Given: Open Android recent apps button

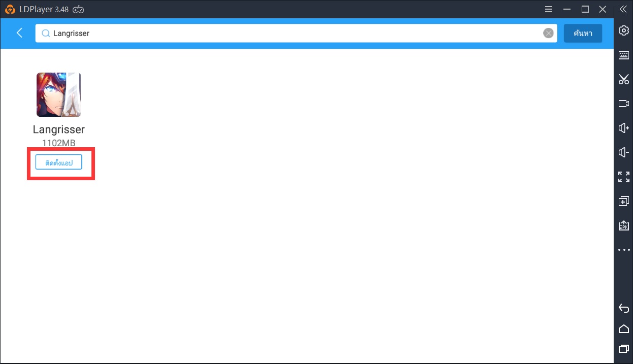Looking at the screenshot, I should tap(623, 349).
